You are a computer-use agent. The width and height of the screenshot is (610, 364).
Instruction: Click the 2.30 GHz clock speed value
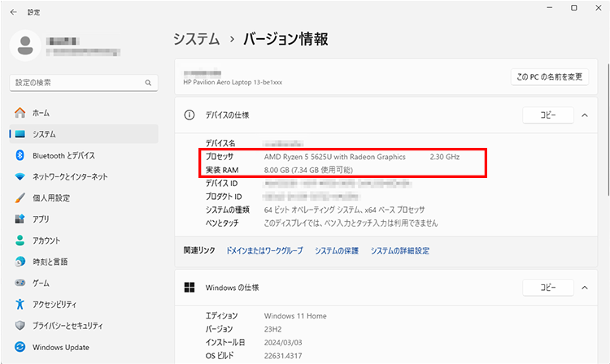click(x=445, y=157)
